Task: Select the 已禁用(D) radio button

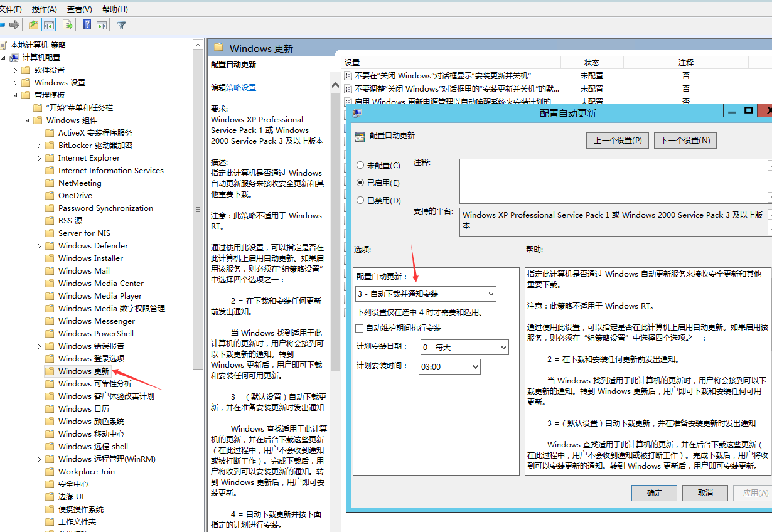Action: pyautogui.click(x=360, y=201)
